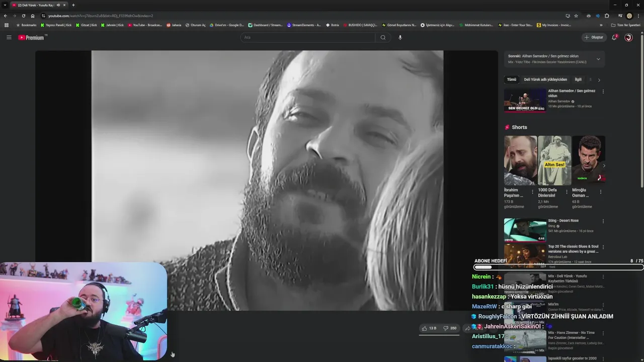Expand the hidden bookmarks overflow chevron
Viewport: 644px width, 362px height.
tap(602, 25)
